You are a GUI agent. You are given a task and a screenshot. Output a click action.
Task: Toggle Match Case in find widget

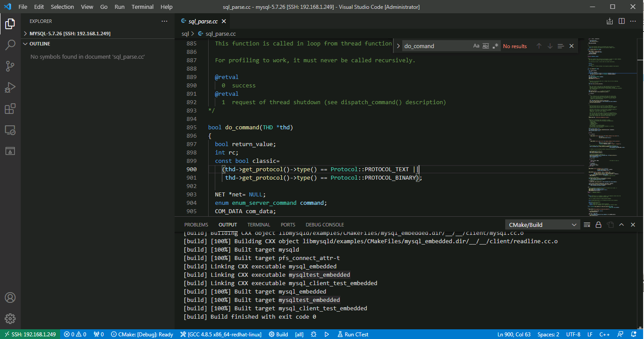(x=476, y=46)
